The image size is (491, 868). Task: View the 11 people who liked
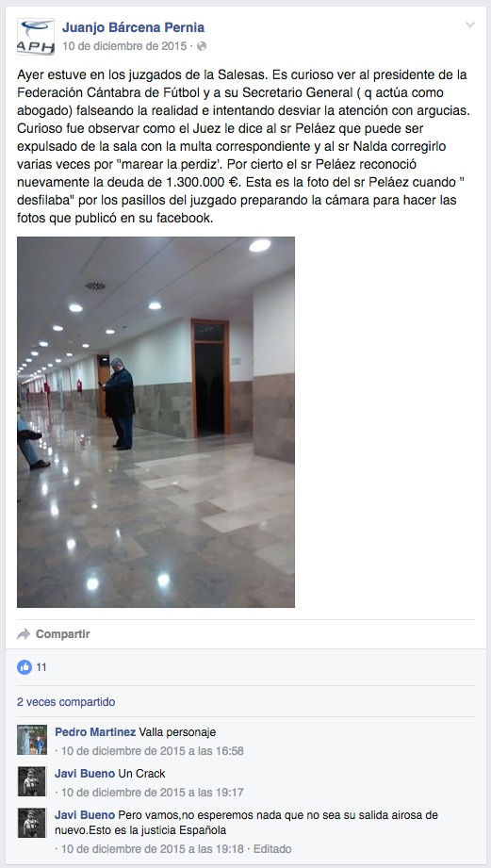(x=41, y=667)
